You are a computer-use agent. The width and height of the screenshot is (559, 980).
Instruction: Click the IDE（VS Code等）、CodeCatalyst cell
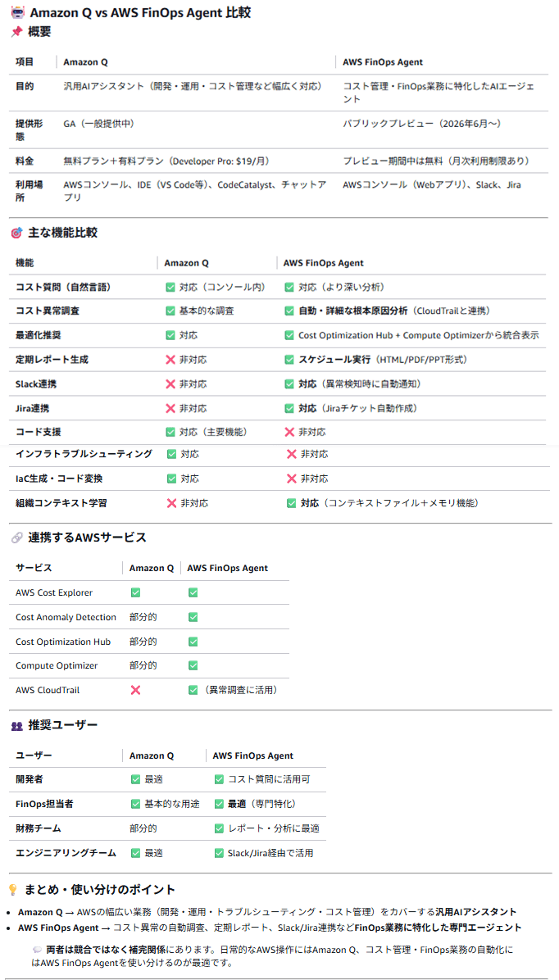[194, 191]
